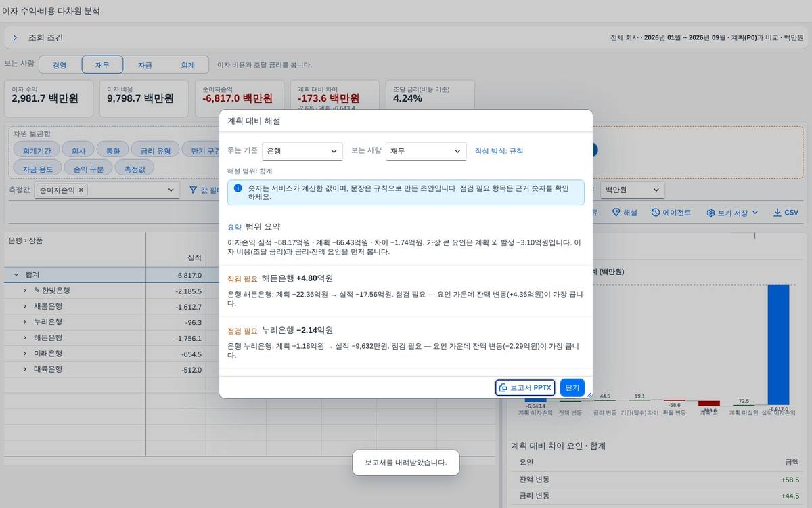Viewport: 812px width, 508px height.
Task: Click the 작성 방식: 규칙 link
Action: pyautogui.click(x=499, y=151)
